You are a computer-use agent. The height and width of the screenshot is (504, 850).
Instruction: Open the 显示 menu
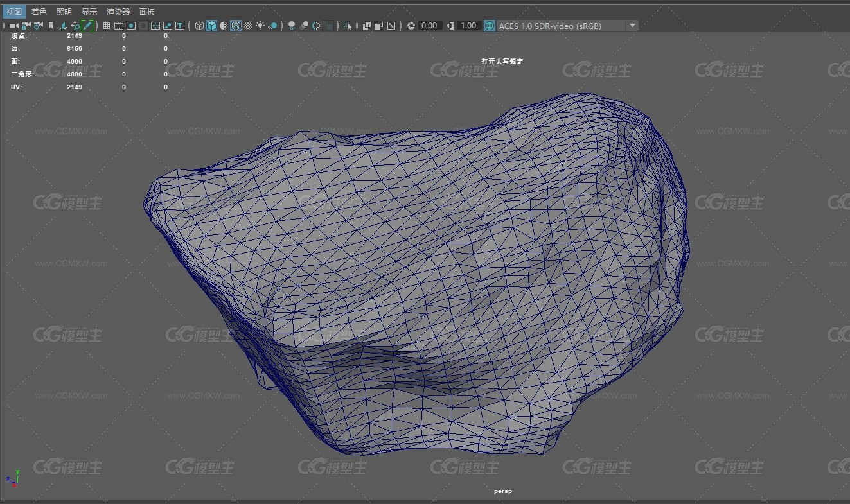89,12
